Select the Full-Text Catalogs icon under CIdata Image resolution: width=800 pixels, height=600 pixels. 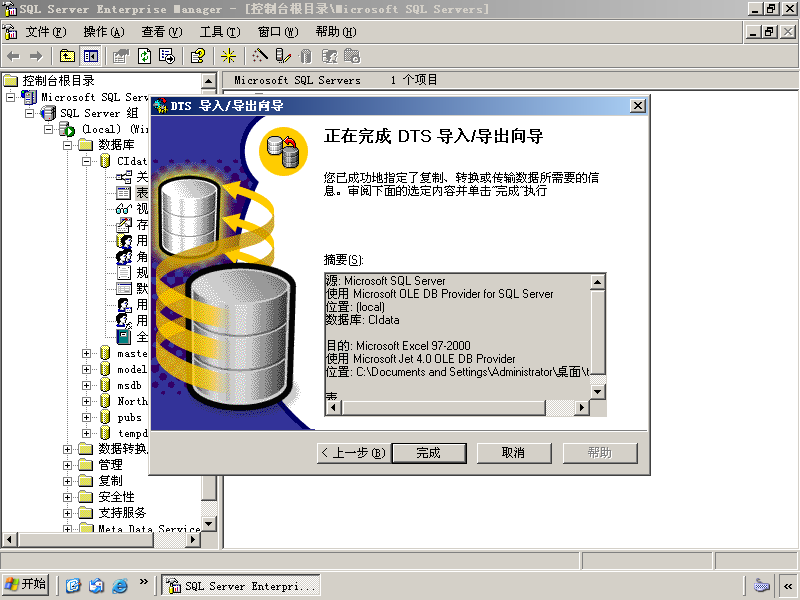click(x=123, y=337)
